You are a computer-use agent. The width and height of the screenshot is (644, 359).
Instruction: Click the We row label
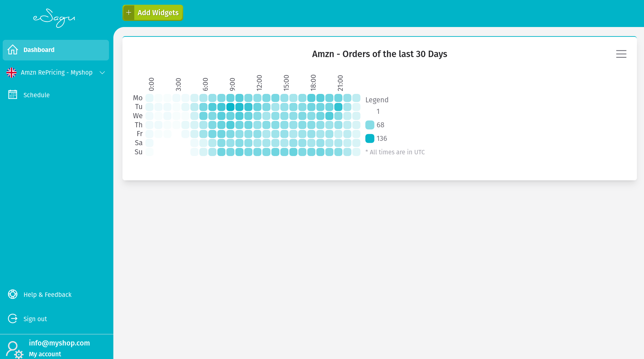[x=138, y=116]
